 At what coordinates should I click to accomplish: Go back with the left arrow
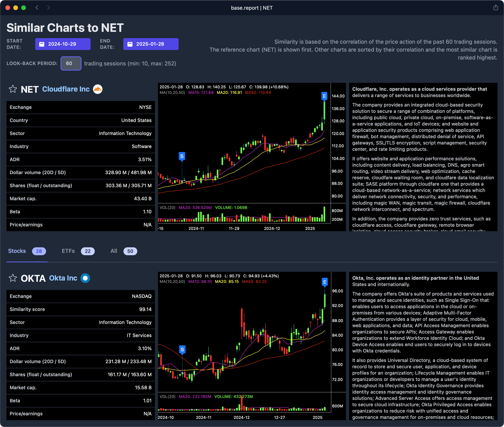37,8
